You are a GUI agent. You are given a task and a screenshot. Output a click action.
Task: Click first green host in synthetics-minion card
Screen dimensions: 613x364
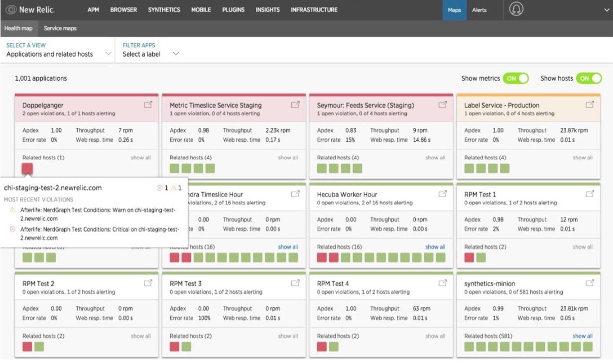(x=470, y=347)
